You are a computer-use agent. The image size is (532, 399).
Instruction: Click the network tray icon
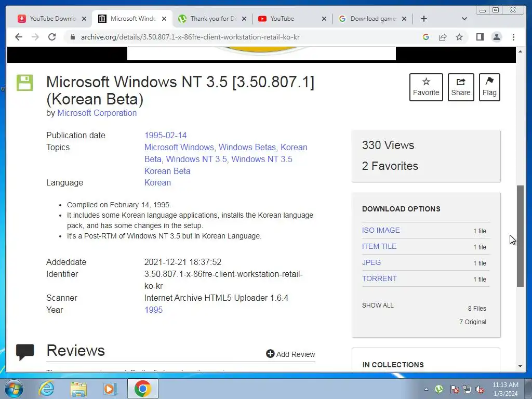[467, 389]
